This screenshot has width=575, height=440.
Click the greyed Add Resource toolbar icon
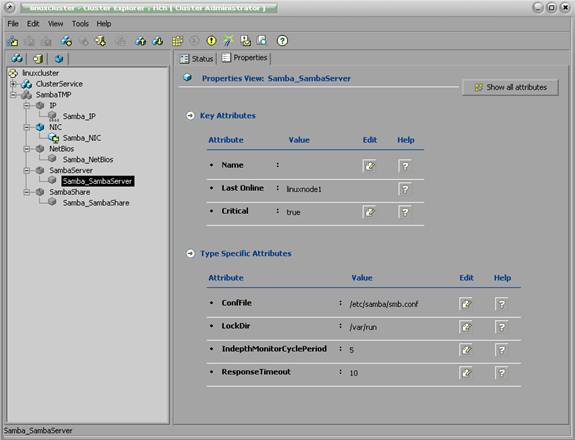click(x=84, y=41)
